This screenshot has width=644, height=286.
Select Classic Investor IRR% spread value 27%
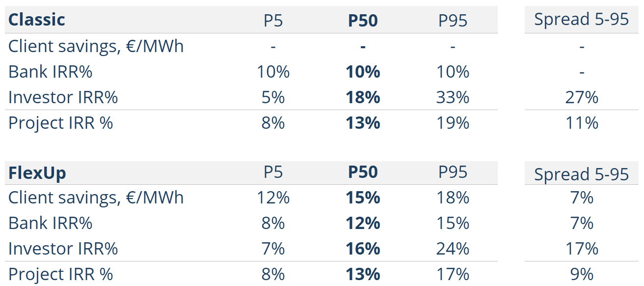point(582,97)
